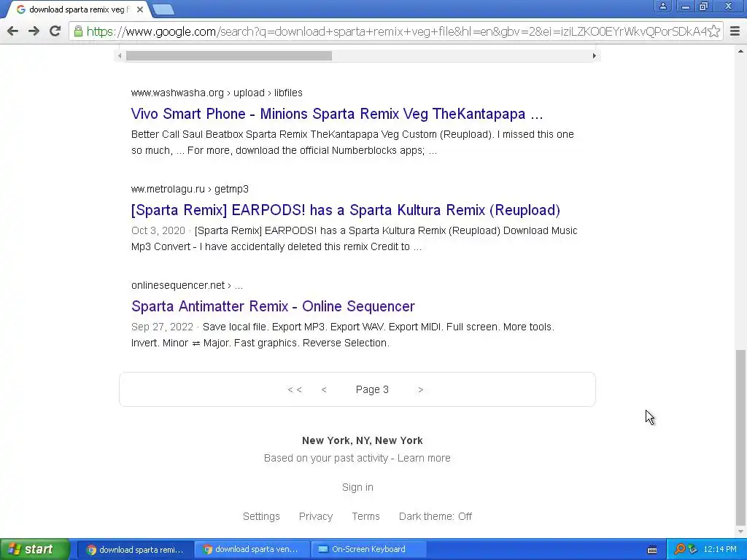Toggle the Dark theme: Off setting
Image resolution: width=747 pixels, height=560 pixels.
(x=436, y=516)
